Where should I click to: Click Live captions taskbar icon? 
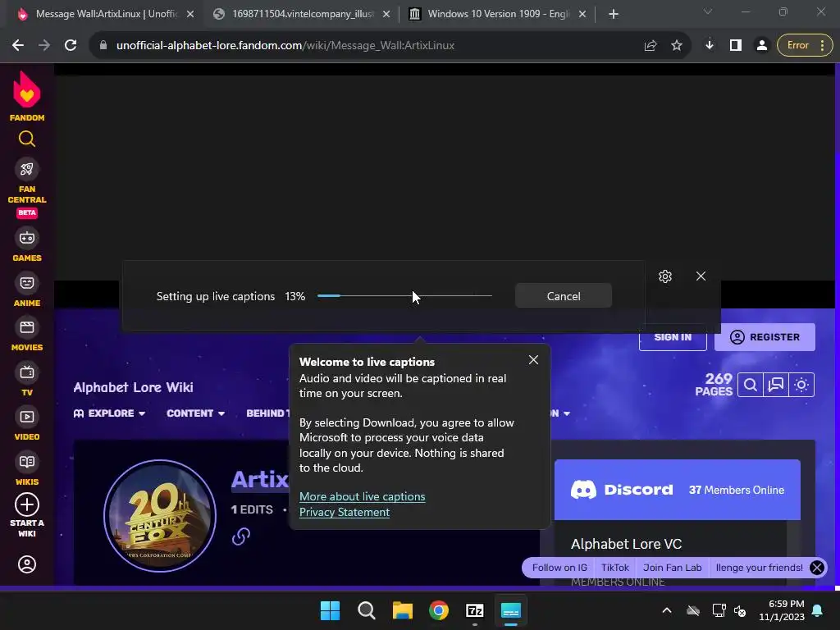point(511,610)
